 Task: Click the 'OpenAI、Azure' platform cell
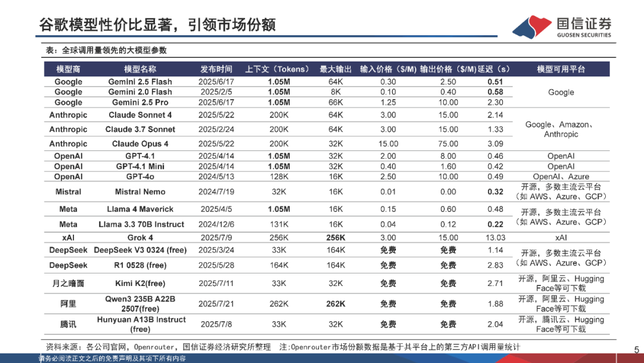(x=561, y=177)
